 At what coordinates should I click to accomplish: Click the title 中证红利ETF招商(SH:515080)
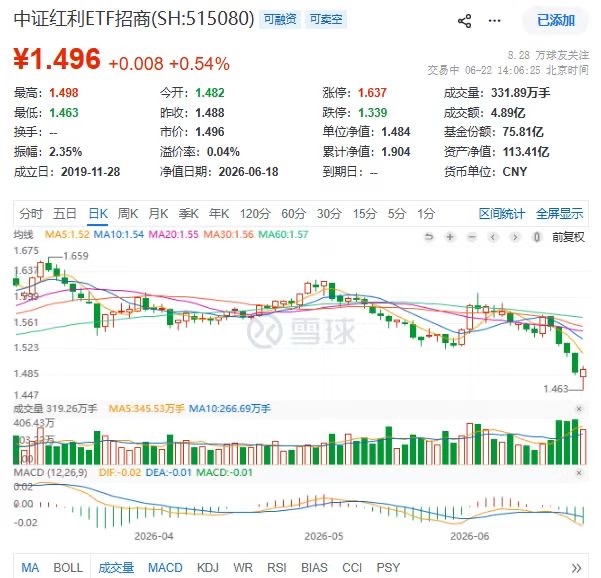134,18
